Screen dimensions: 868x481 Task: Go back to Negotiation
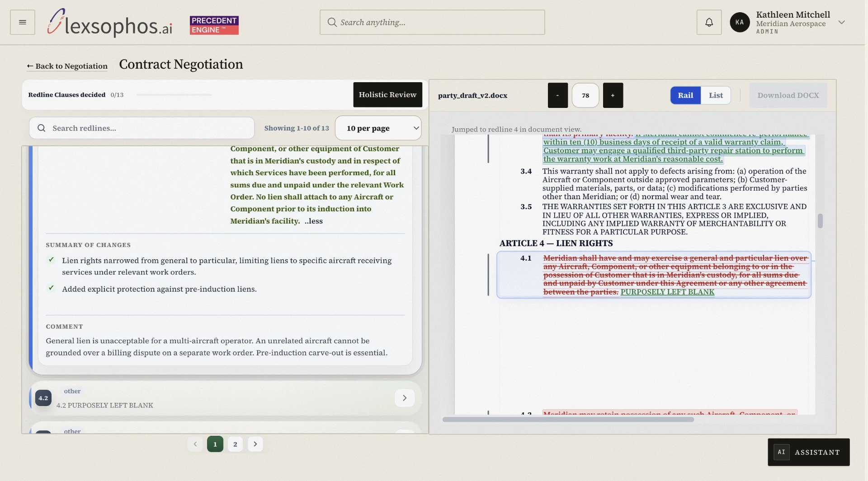pyautogui.click(x=67, y=66)
